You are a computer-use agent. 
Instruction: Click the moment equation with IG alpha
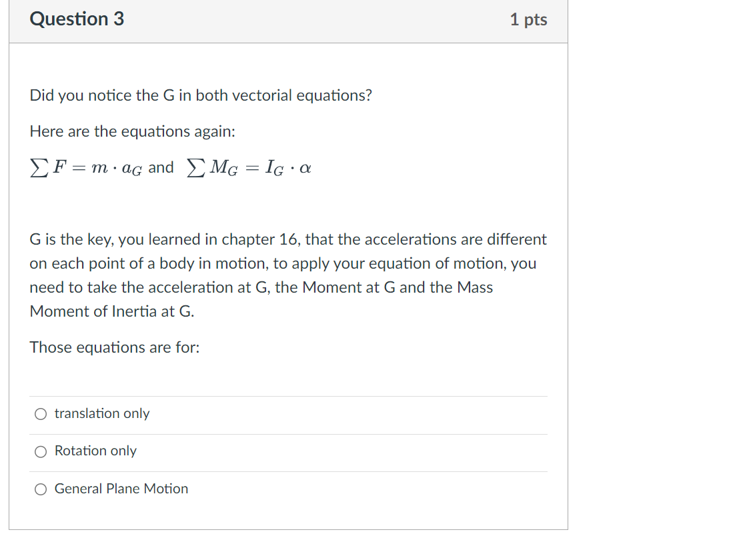pos(250,168)
